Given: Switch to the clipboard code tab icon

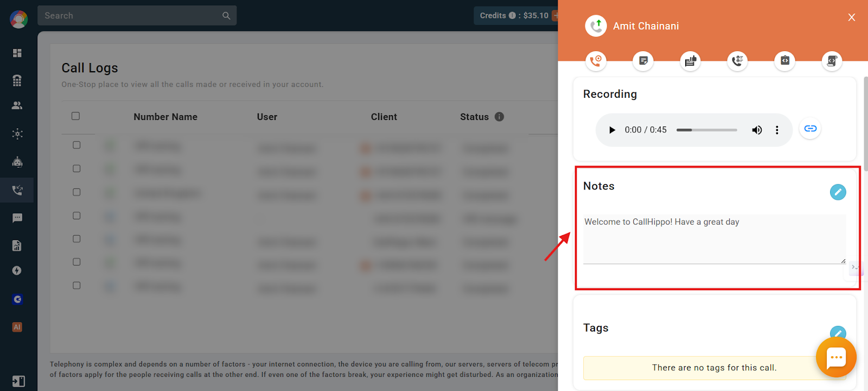Looking at the screenshot, I should click(784, 61).
